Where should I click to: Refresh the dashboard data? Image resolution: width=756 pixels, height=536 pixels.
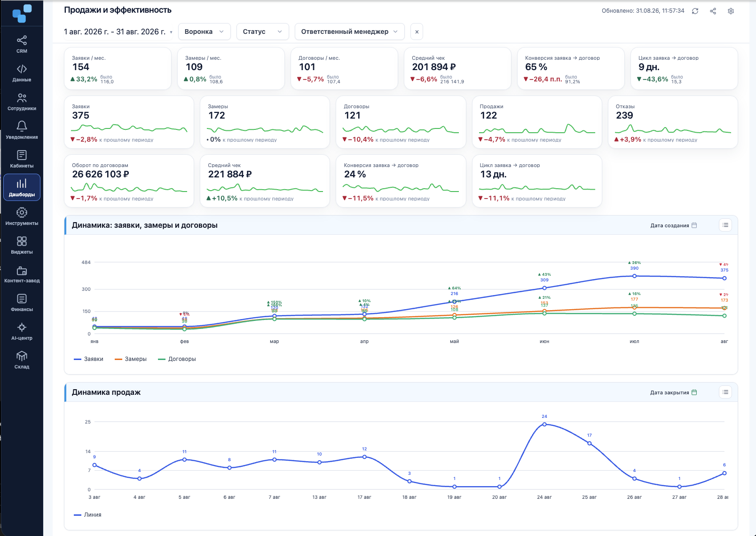[695, 11]
